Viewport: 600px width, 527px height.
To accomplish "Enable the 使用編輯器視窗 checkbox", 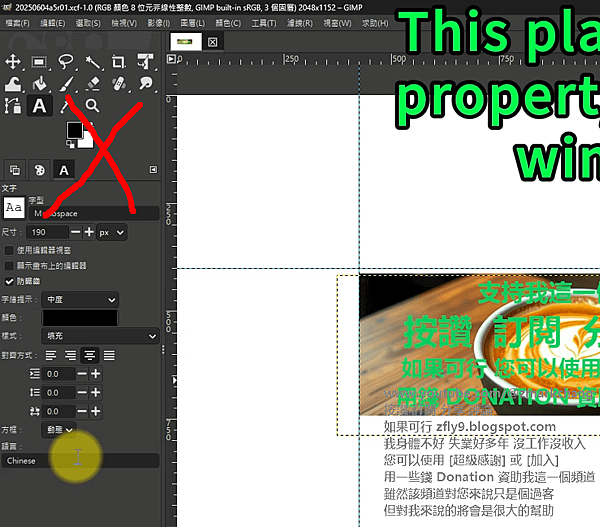I will [9, 250].
